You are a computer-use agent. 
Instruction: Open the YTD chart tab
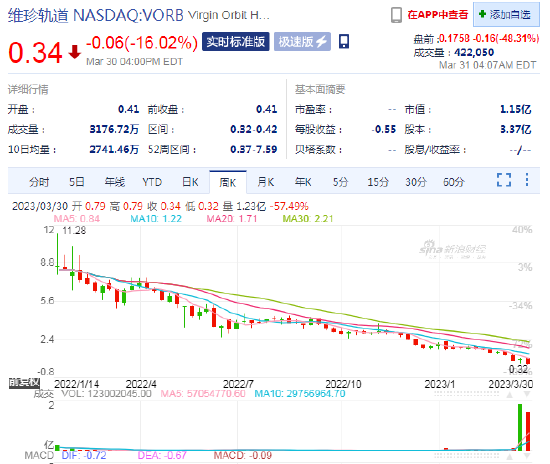click(152, 182)
